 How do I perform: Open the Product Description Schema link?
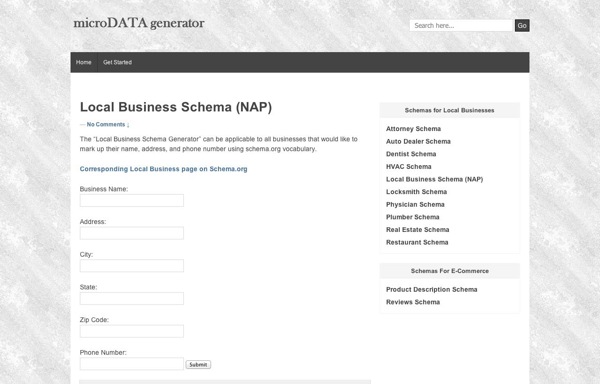(x=432, y=290)
